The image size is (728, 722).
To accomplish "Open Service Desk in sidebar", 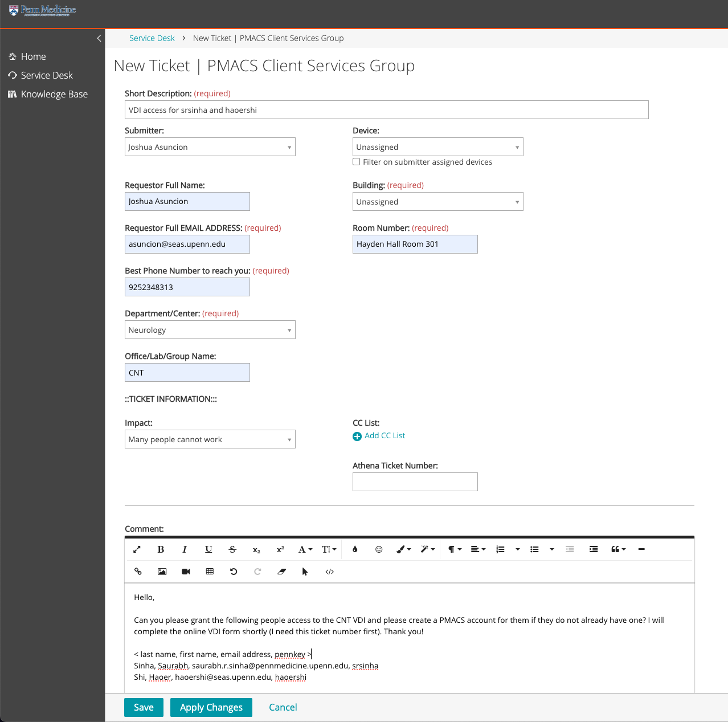I will [x=40, y=75].
